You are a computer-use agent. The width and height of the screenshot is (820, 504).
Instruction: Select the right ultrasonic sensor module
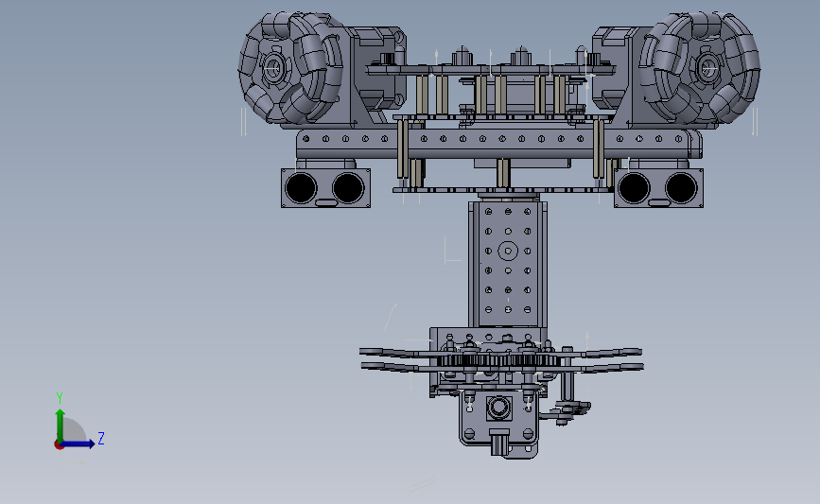coord(658,188)
